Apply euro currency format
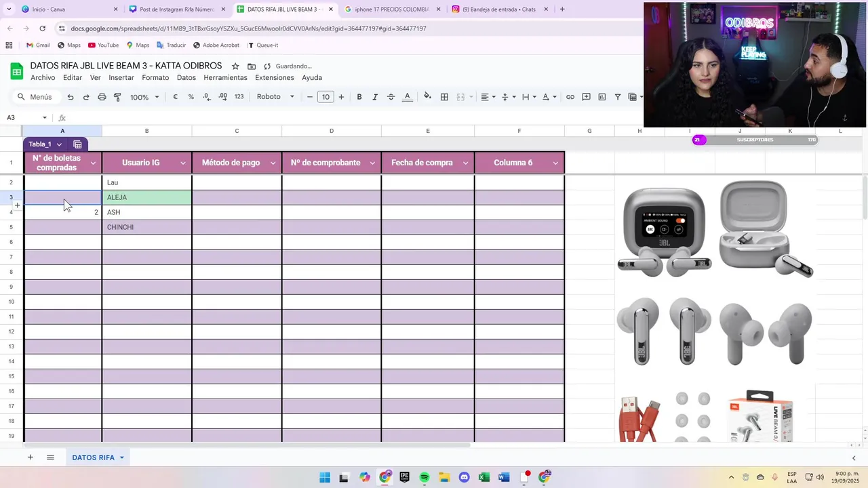 [x=175, y=97]
